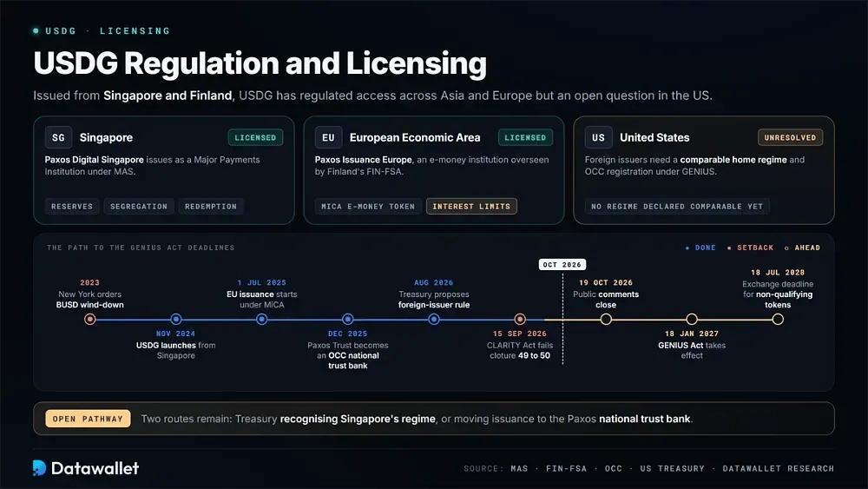The image size is (868, 489).
Task: Click the Datawallet wordmark
Action: click(x=95, y=468)
